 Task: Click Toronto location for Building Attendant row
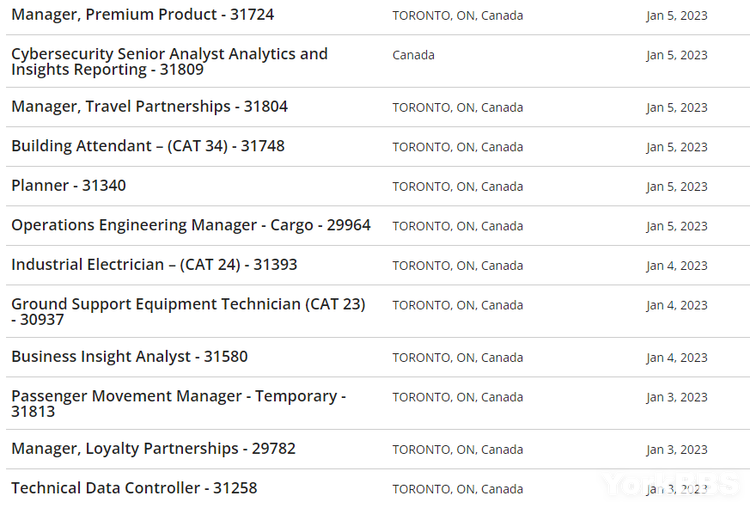point(457,147)
